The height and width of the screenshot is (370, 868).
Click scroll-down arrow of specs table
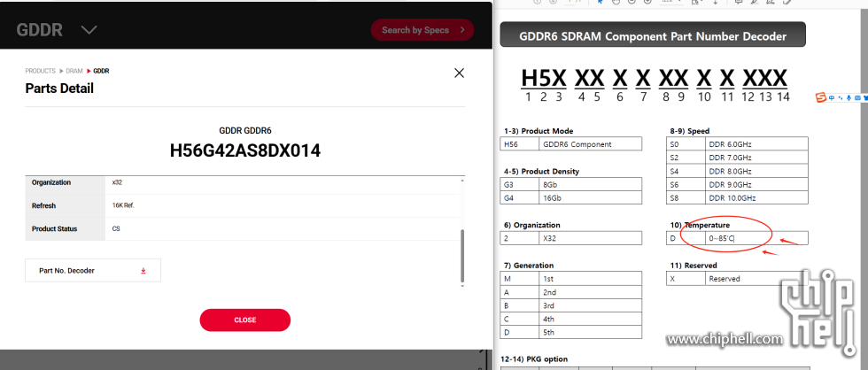click(462, 285)
